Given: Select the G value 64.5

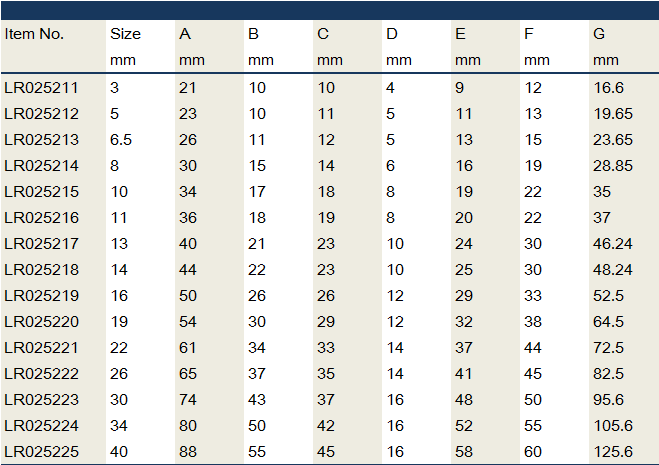Looking at the screenshot, I should tap(608, 322).
